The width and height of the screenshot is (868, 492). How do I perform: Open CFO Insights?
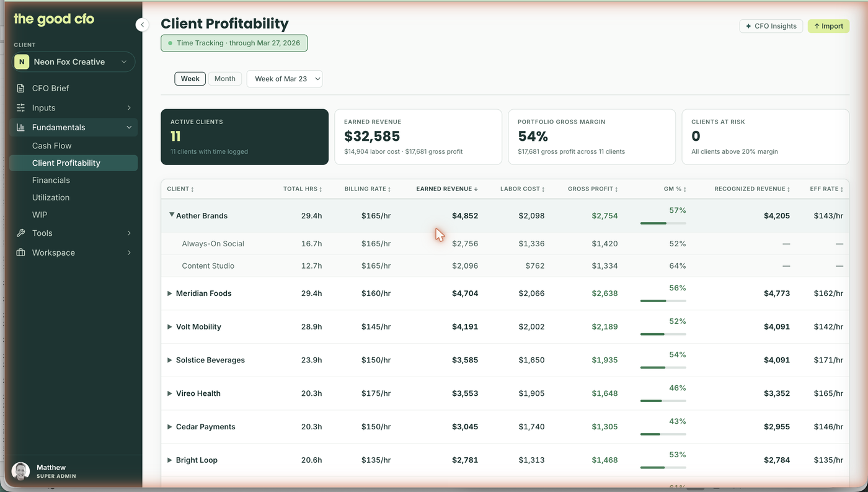[x=771, y=26]
